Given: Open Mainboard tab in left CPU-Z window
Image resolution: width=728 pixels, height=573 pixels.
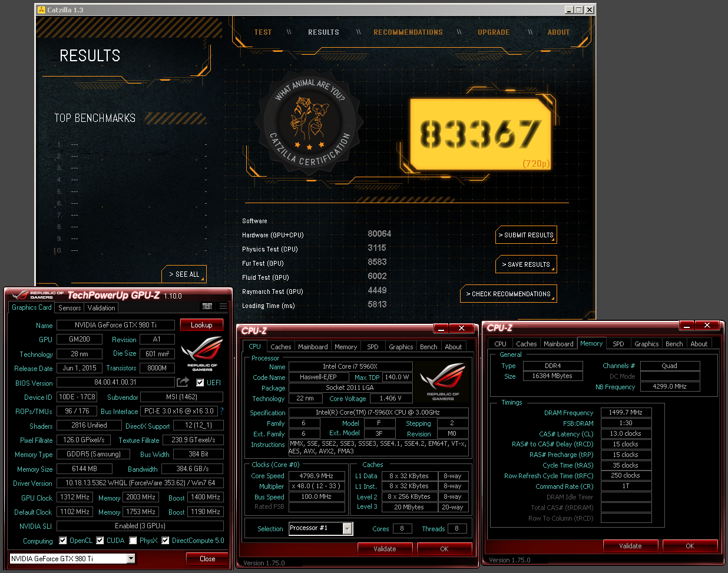Looking at the screenshot, I should 313,347.
